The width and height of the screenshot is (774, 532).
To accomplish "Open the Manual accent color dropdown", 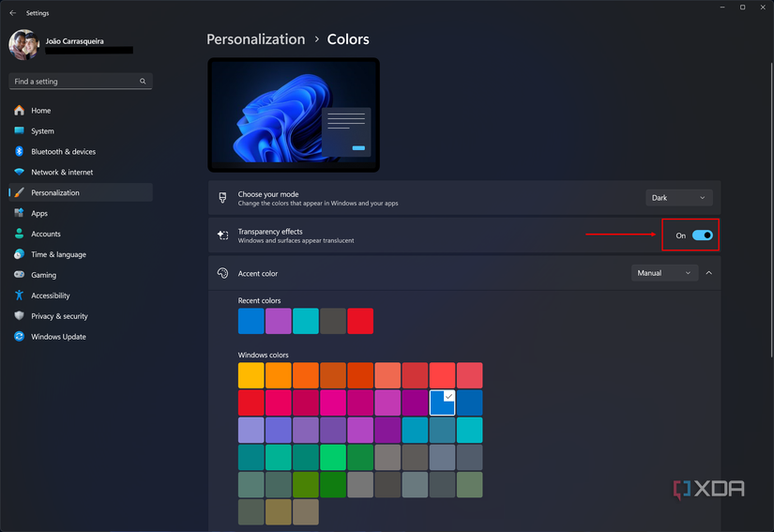I will click(664, 273).
